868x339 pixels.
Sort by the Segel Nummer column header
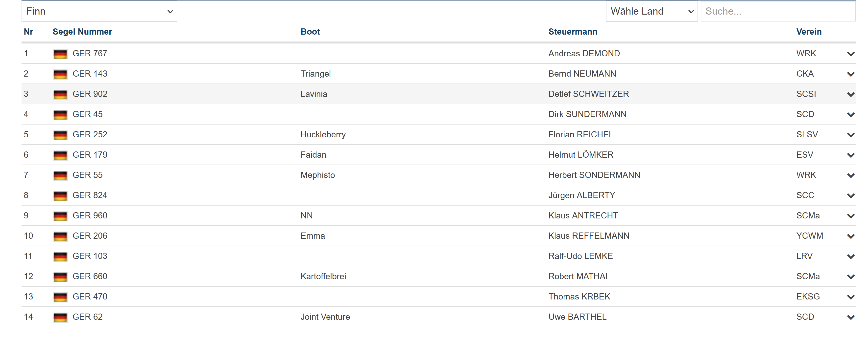click(x=82, y=32)
